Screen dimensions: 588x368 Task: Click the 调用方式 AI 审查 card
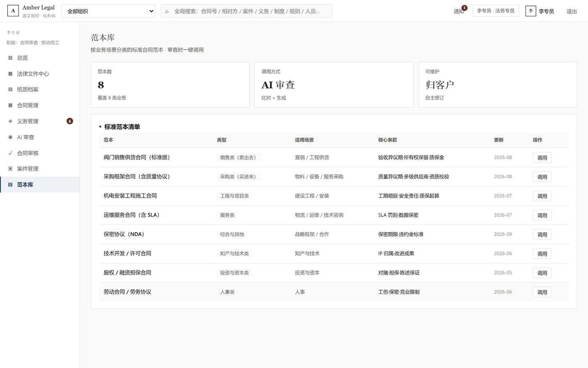click(x=334, y=85)
